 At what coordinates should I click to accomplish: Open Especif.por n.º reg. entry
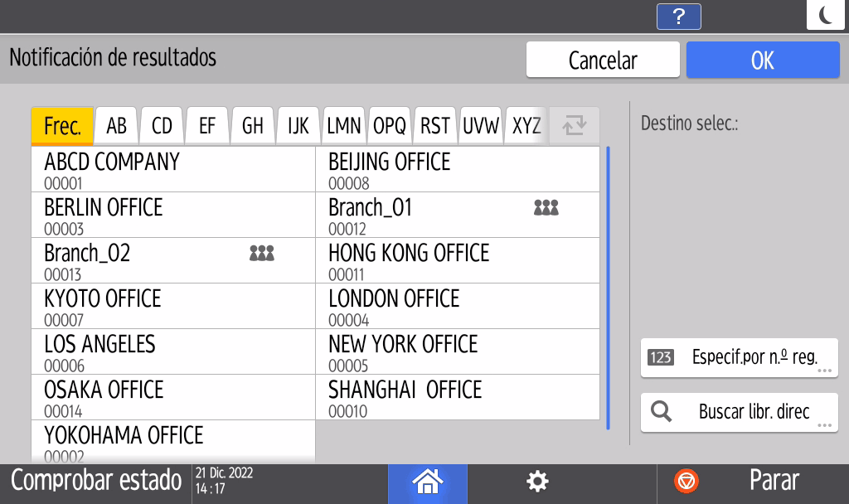tap(739, 358)
